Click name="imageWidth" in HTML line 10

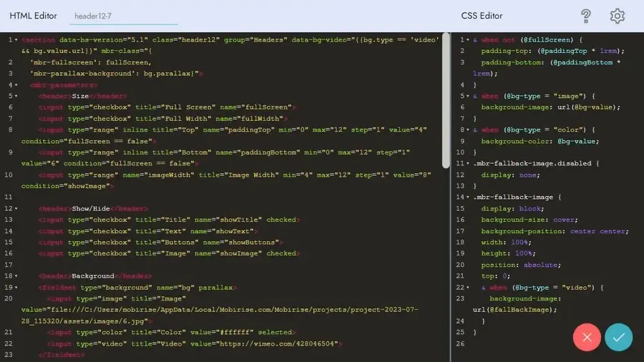click(159, 175)
